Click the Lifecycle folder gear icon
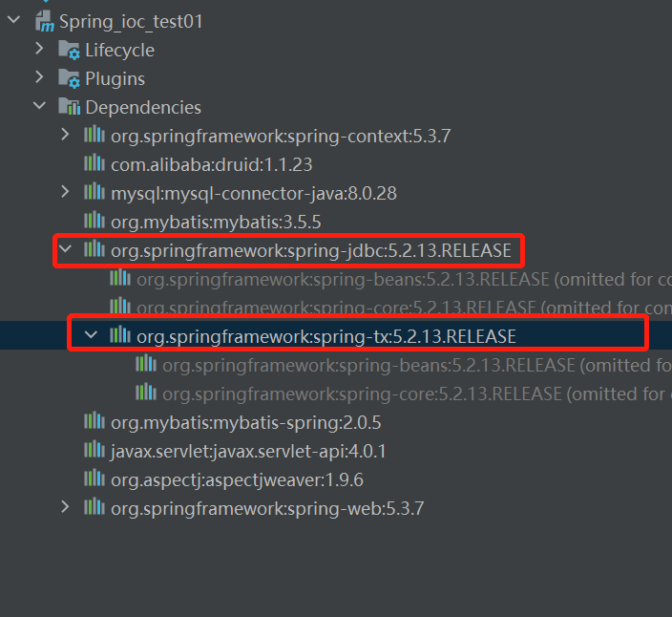This screenshot has width=672, height=617. 69,50
